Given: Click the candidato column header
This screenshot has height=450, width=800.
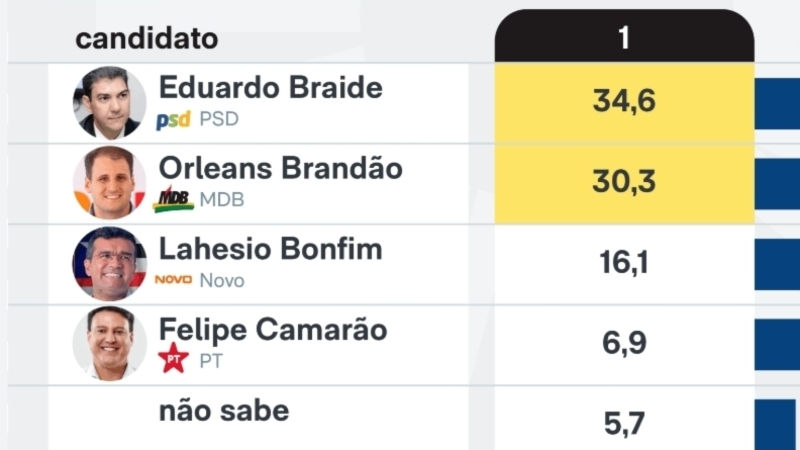Looking at the screenshot, I should 147,40.
